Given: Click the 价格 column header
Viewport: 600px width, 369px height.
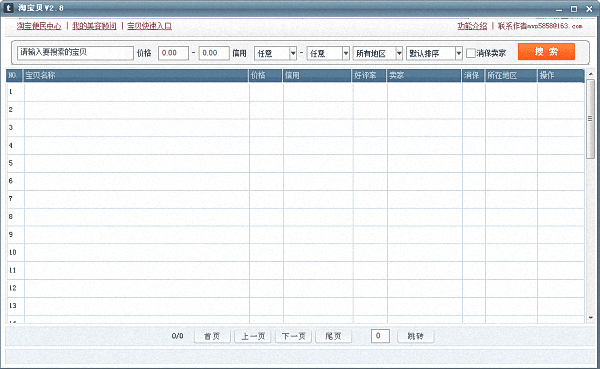Looking at the screenshot, I should coord(266,75).
